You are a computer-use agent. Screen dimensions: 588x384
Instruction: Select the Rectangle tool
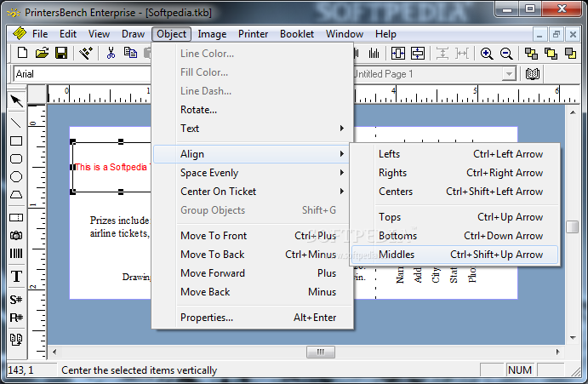pyautogui.click(x=16, y=141)
